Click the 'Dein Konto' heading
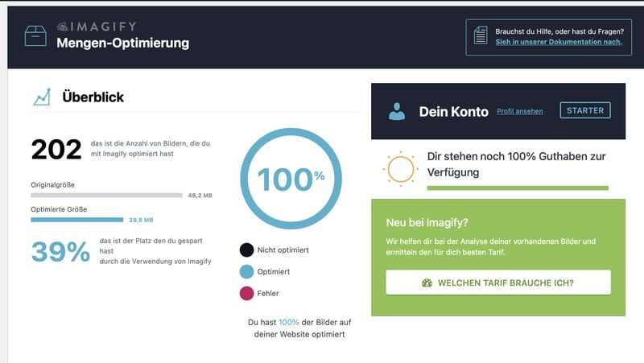644x363 pixels. coord(454,112)
